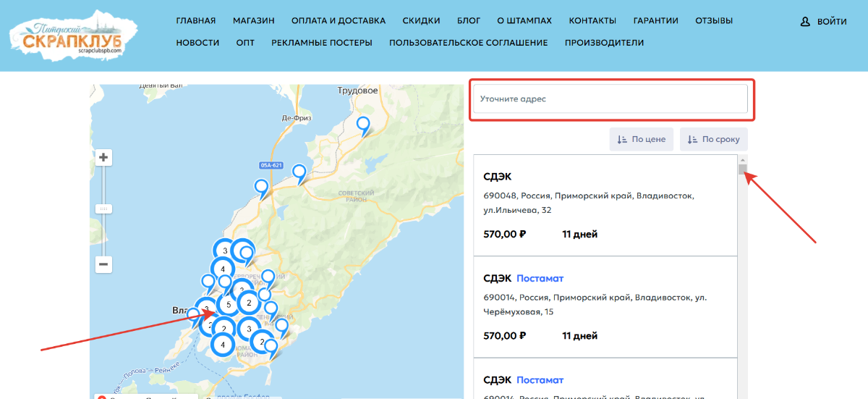Go to the МАГАЗИН page
This screenshot has width=868, height=399.
[x=254, y=21]
